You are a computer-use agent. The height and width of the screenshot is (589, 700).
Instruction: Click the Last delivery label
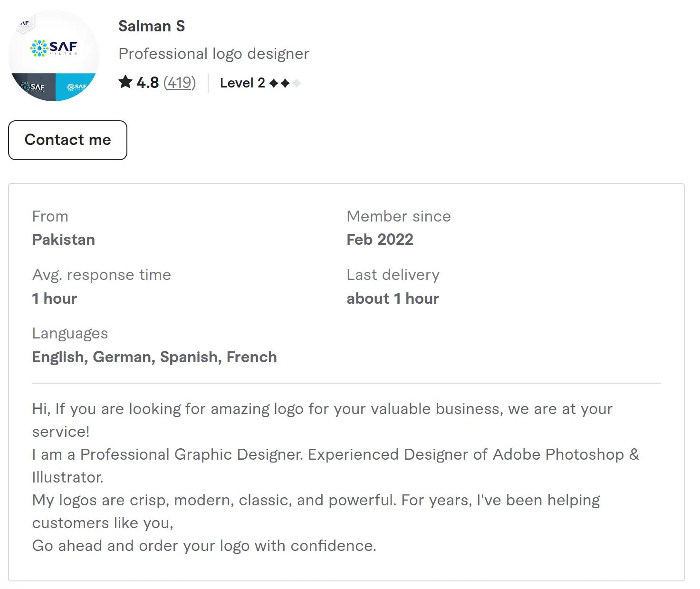(393, 275)
